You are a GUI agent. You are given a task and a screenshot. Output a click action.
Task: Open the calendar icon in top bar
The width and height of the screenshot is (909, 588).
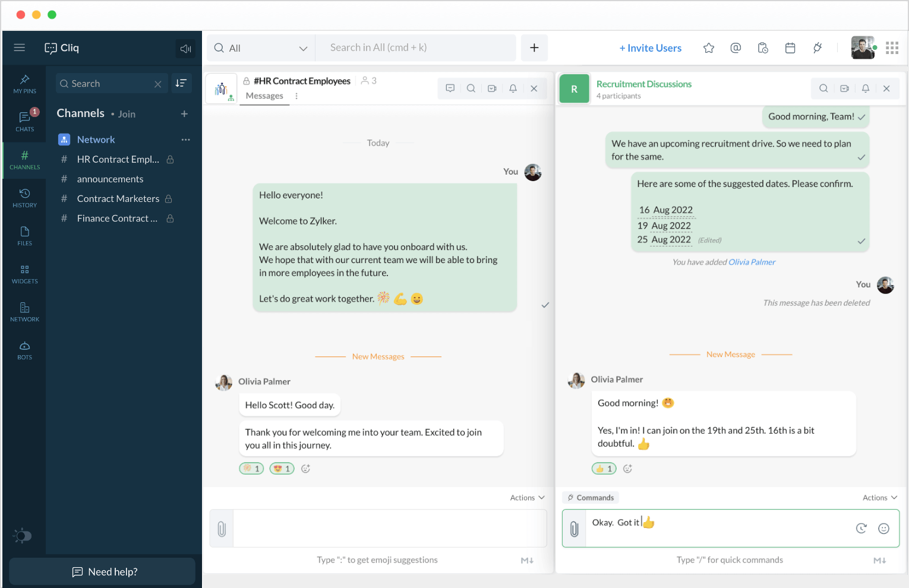(x=790, y=48)
